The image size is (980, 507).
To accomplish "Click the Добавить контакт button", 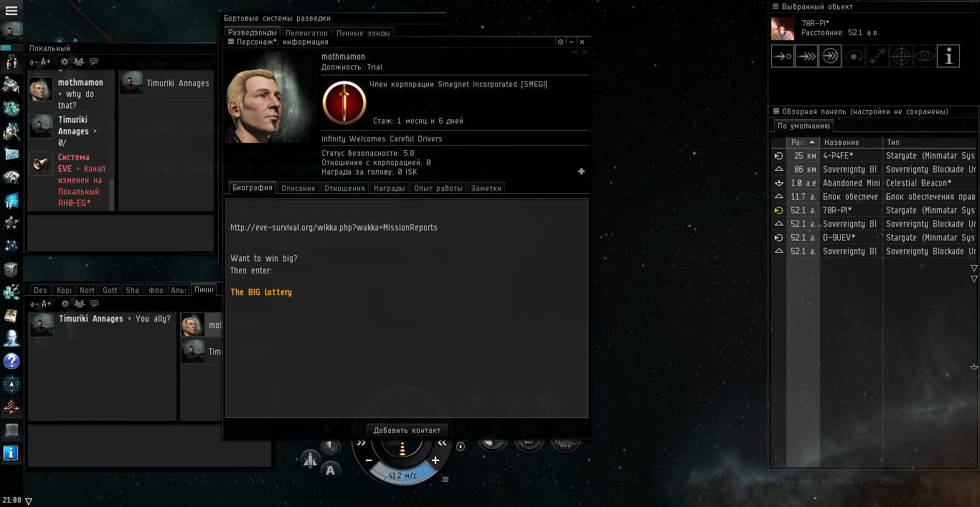I will (407, 430).
